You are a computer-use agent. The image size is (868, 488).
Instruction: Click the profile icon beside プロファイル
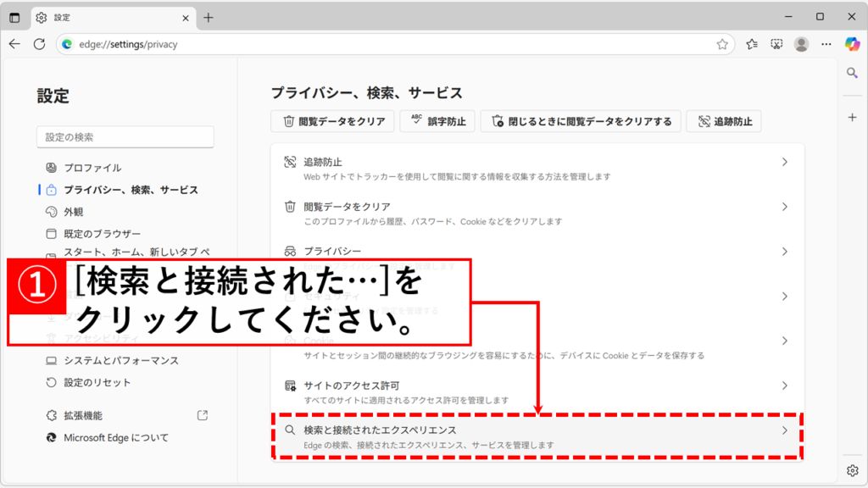pos(52,168)
